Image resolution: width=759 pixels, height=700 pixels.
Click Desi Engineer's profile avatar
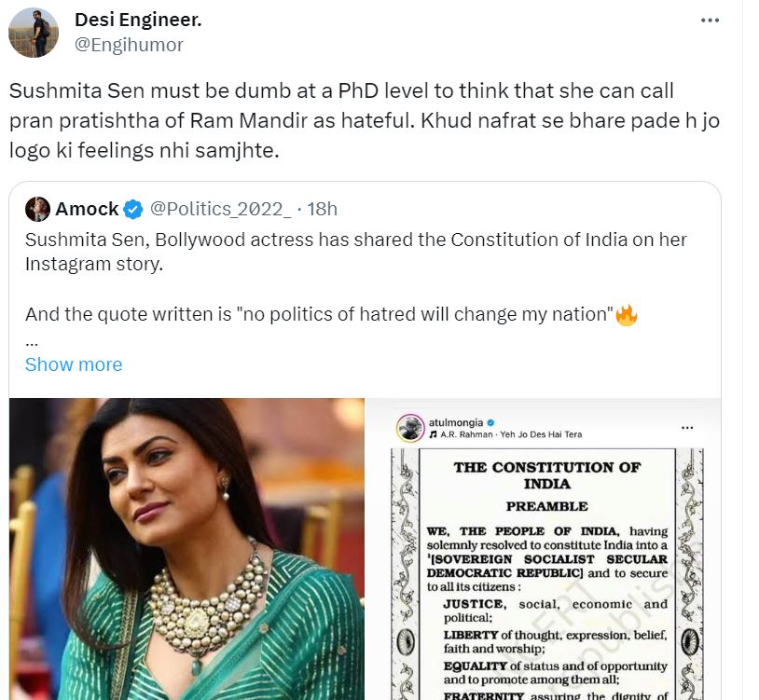coord(34,33)
